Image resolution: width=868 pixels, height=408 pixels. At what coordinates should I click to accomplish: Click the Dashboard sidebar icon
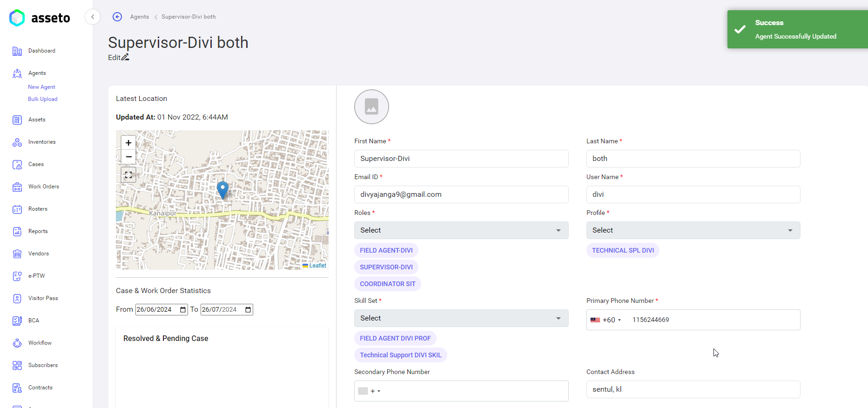tap(17, 51)
